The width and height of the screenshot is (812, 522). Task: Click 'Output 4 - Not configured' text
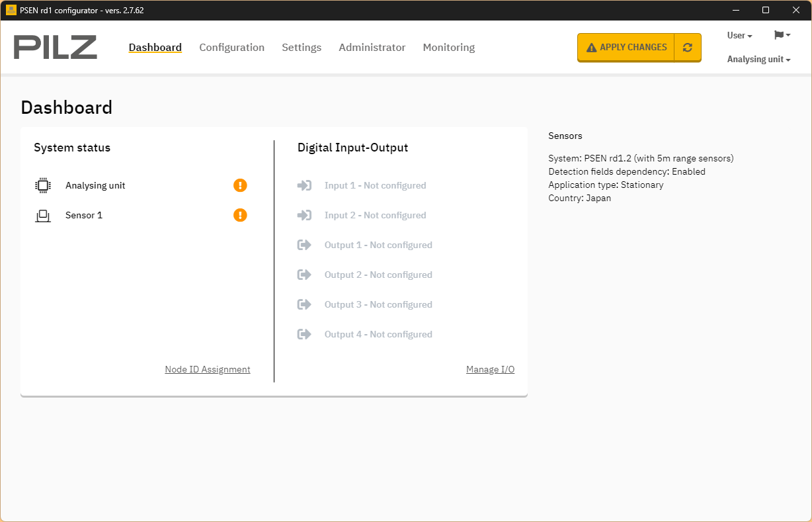pyautogui.click(x=378, y=335)
